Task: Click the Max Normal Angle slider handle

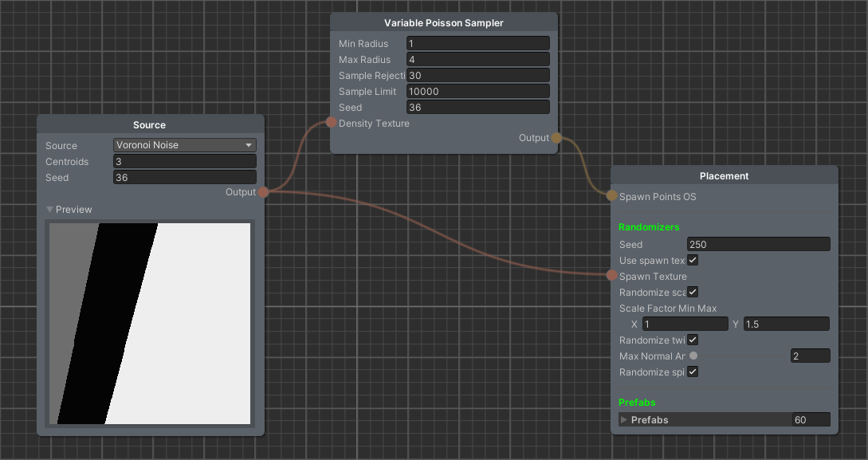Action: (x=693, y=356)
